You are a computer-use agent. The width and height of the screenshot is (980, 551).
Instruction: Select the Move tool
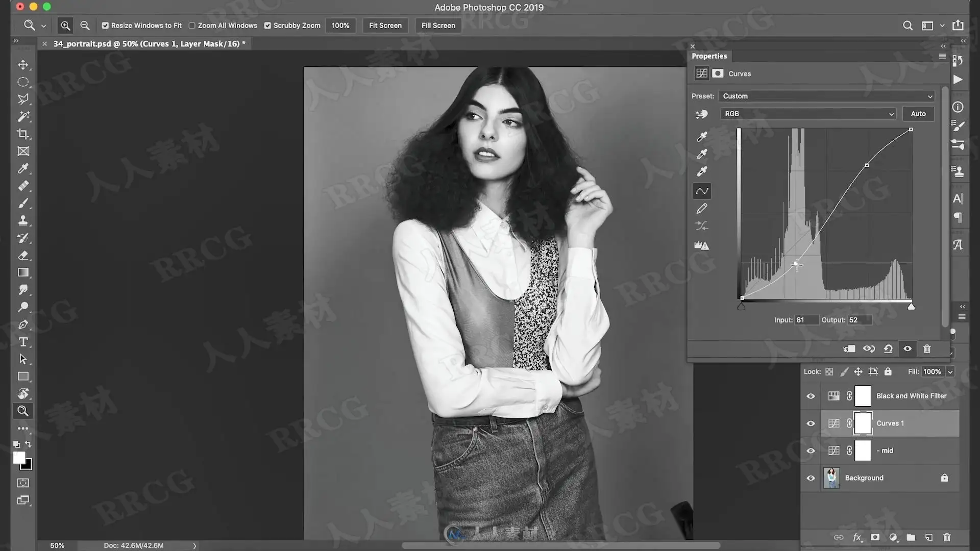tap(23, 65)
